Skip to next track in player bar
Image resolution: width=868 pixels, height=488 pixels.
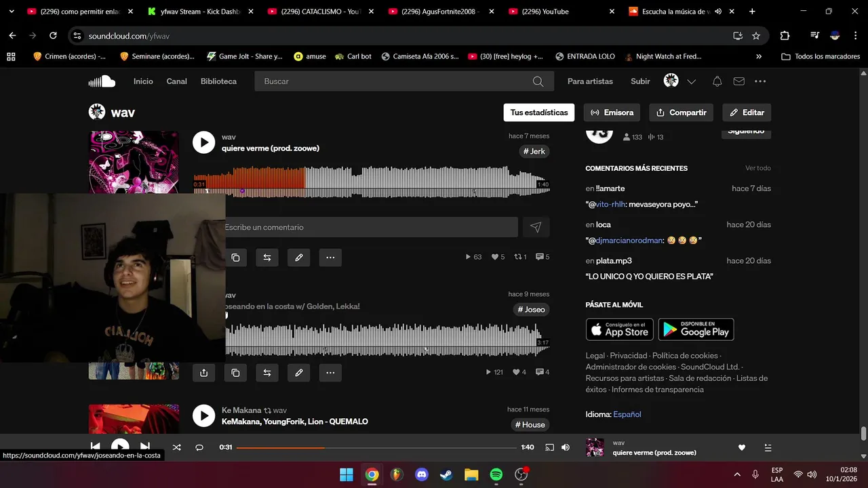coord(144,447)
